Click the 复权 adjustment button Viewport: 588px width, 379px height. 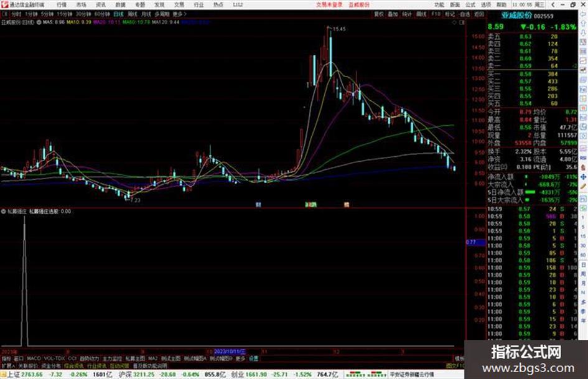(379, 14)
